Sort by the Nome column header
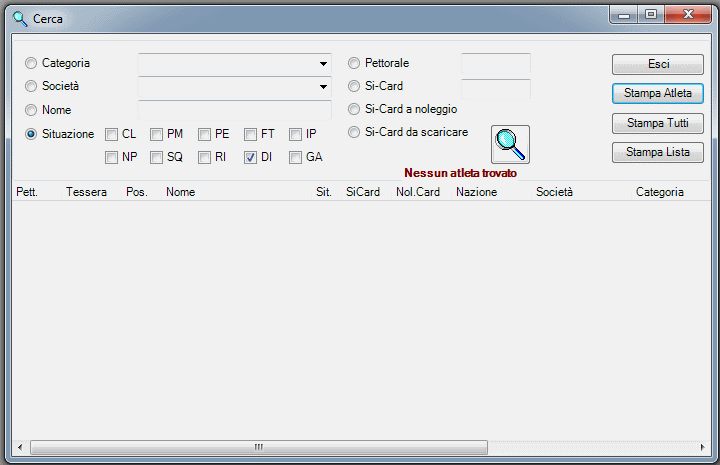The height and width of the screenshot is (465, 720). (236, 192)
